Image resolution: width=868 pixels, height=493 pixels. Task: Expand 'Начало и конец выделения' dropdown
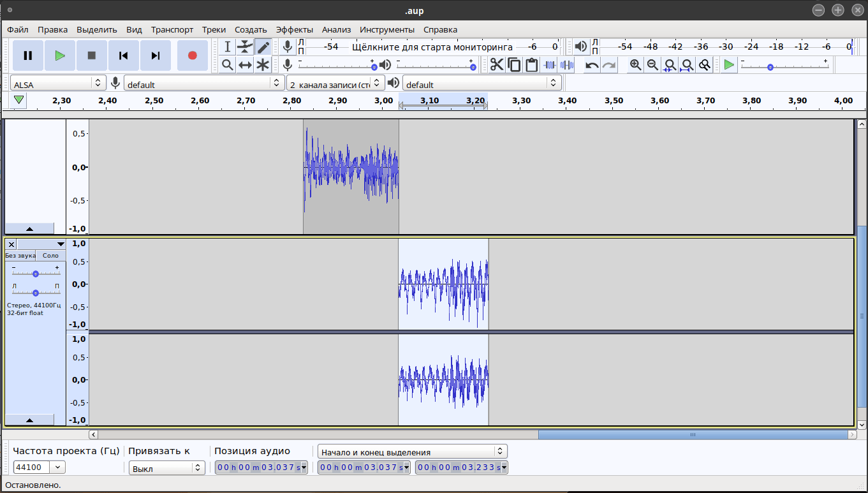(x=413, y=452)
